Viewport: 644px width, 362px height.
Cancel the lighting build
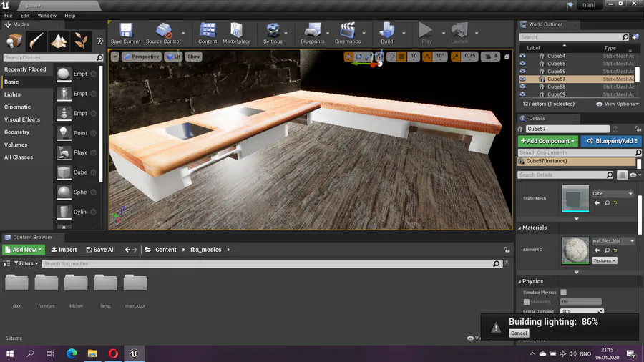point(519,333)
